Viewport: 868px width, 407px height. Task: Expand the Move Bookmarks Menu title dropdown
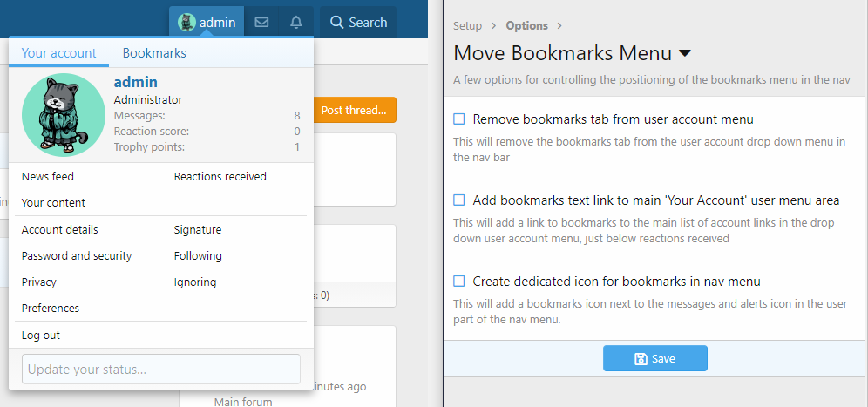[685, 53]
